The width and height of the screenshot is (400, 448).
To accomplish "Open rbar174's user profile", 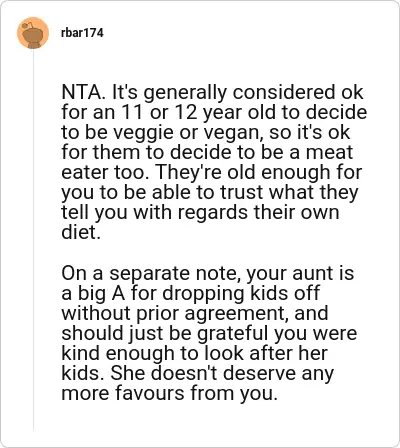I will (82, 33).
